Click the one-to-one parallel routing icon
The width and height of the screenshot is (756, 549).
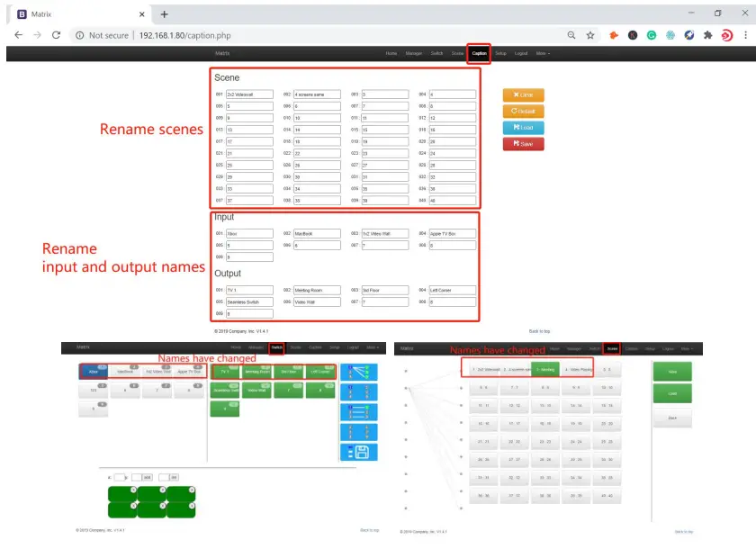[x=359, y=412]
